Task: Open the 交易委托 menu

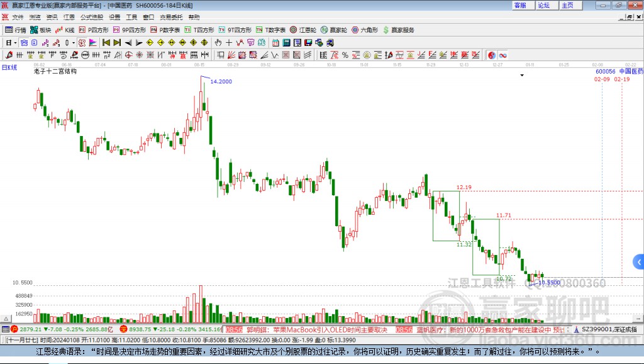Action: coord(171,17)
